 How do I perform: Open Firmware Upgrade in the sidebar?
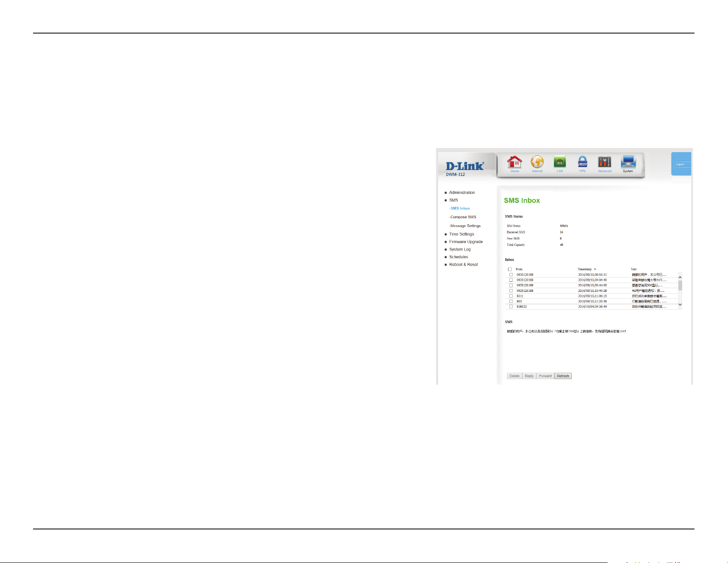pos(466,242)
